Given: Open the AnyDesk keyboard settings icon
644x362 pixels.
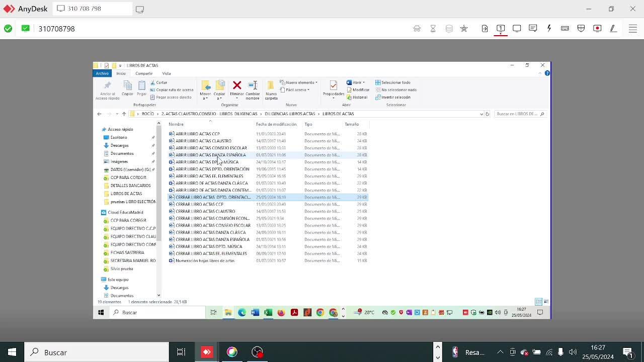Looking at the screenshot, I should 565,29.
